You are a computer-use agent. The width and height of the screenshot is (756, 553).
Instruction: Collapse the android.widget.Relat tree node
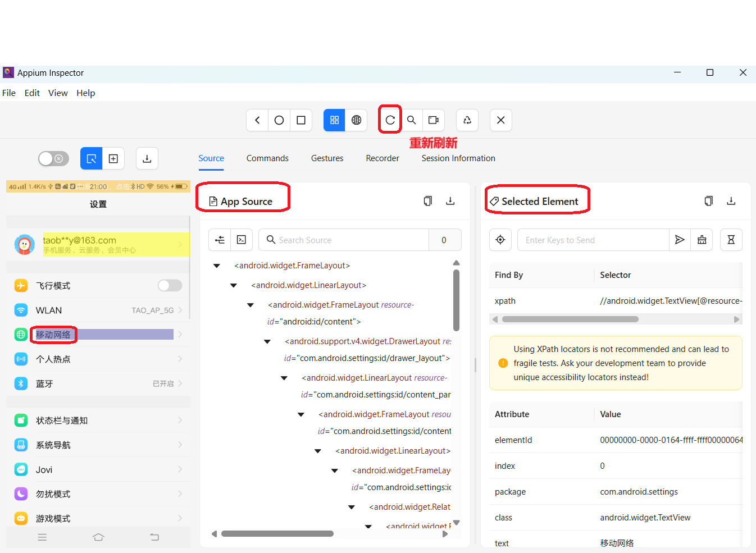[x=352, y=508]
